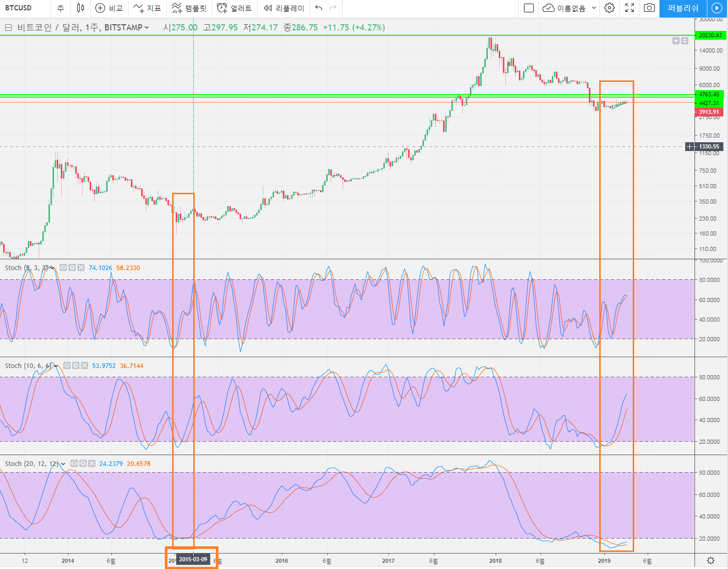This screenshot has width=728, height=569.
Task: Click the 퍼블리쉬 publish button
Action: click(683, 8)
